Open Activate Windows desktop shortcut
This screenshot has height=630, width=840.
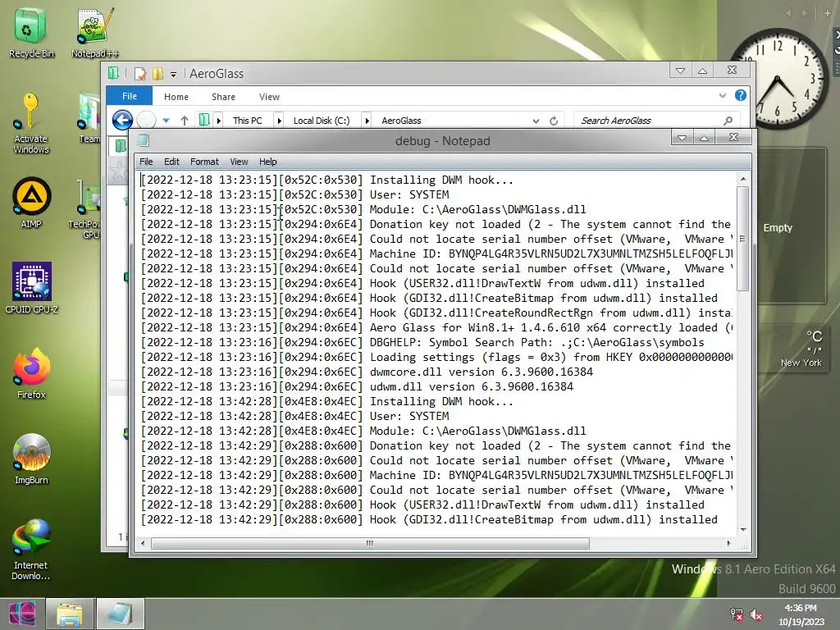point(30,124)
